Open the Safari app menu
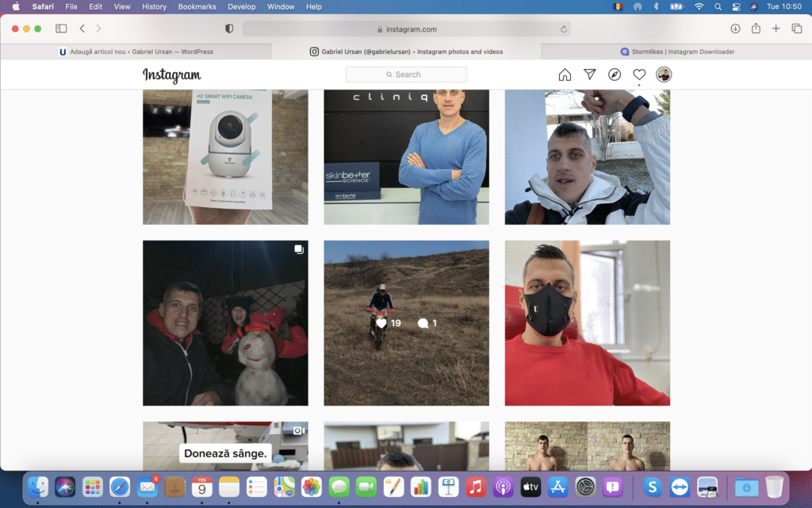This screenshot has width=812, height=508. pyautogui.click(x=43, y=6)
